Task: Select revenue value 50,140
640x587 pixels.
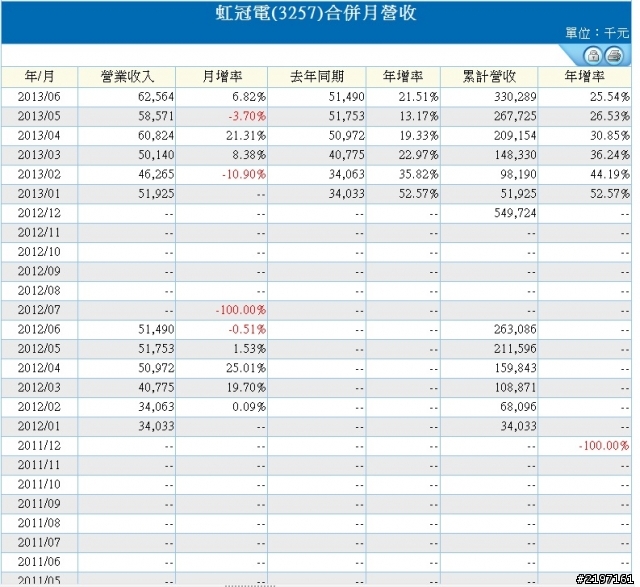Action: coord(156,155)
